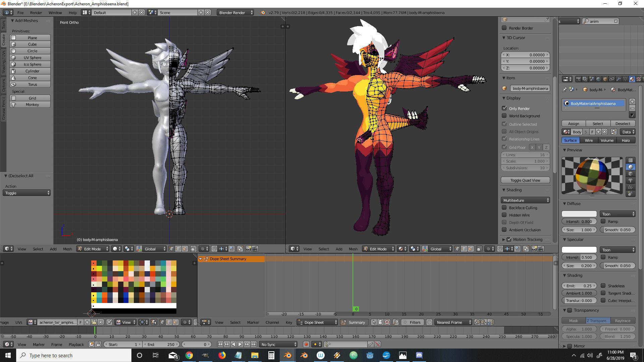
Task: Click the Assign material button
Action: pos(574,123)
